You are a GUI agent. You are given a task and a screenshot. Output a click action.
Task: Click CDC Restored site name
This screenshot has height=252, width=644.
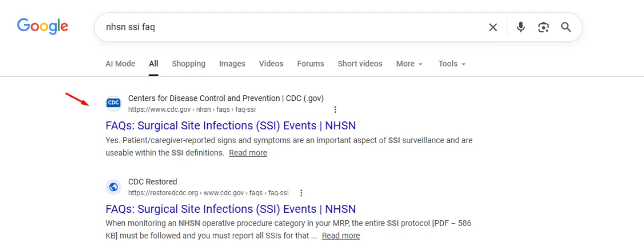[153, 181]
